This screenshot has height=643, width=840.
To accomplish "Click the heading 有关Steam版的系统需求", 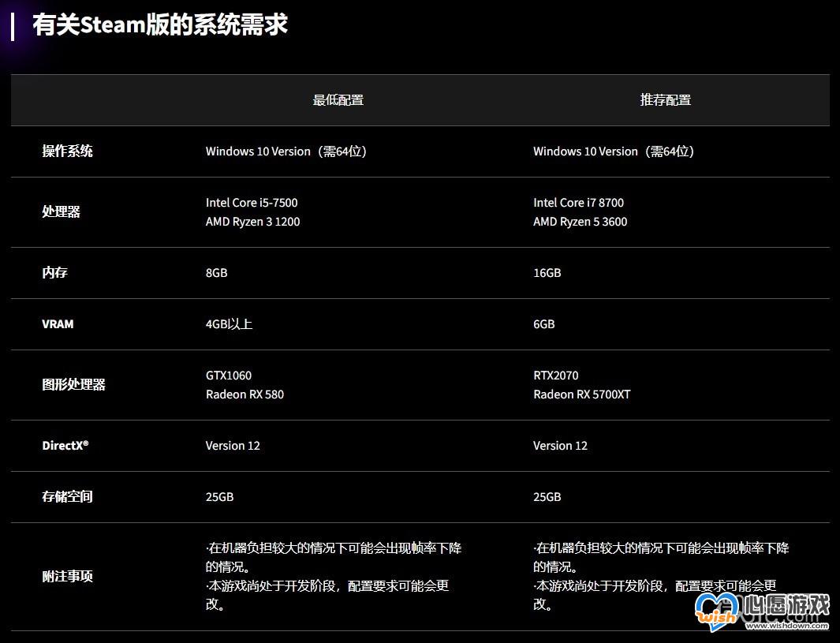I will (x=160, y=24).
